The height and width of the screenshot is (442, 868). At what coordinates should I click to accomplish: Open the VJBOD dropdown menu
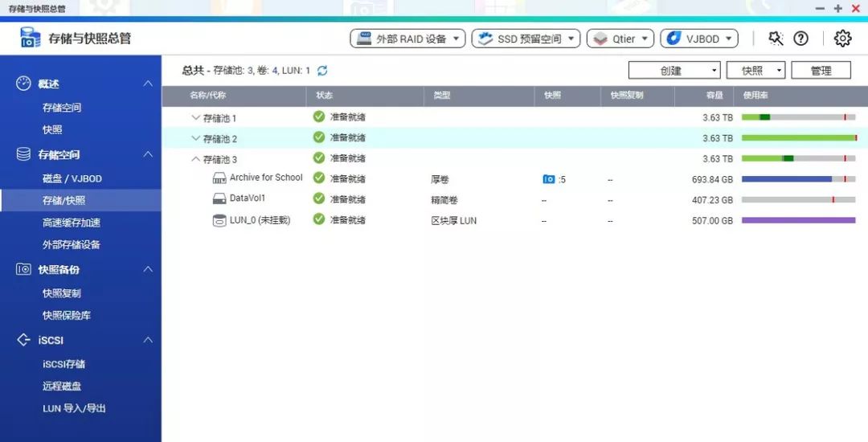[699, 39]
